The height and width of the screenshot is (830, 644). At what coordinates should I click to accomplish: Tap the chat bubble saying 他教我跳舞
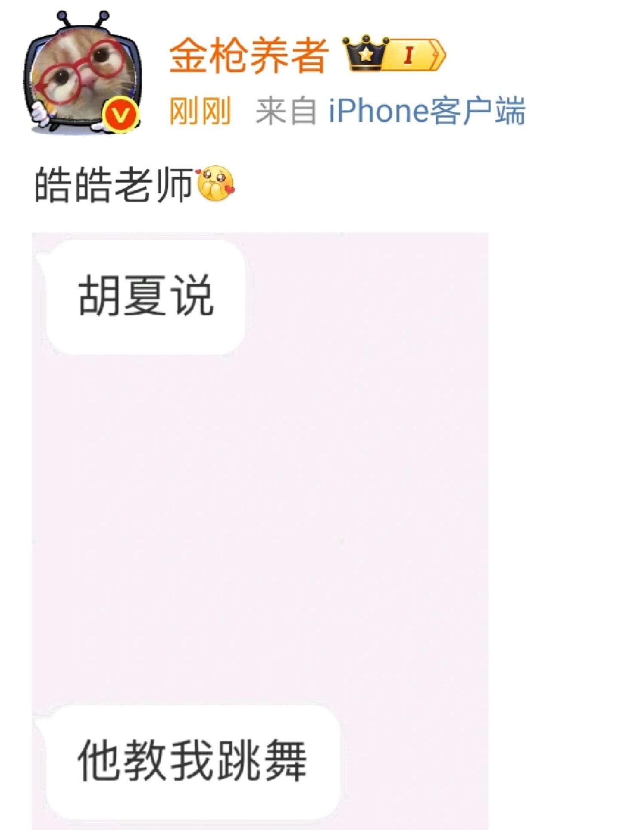pos(192,762)
